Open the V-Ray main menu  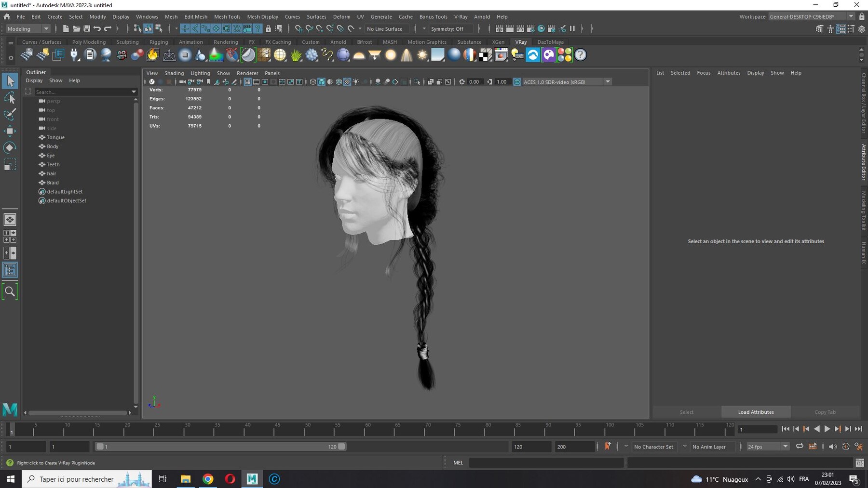point(461,16)
